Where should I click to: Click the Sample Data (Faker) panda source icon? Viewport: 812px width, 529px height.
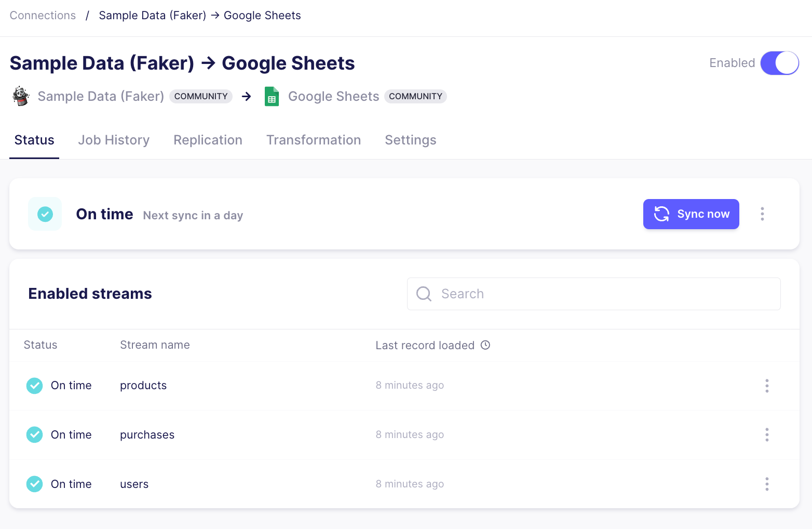tap(20, 96)
